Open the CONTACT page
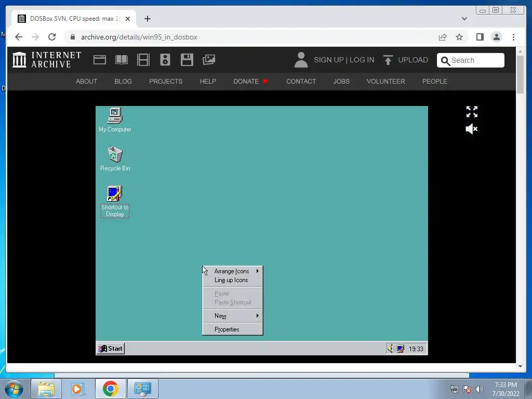The width and height of the screenshot is (532, 399). coord(301,82)
